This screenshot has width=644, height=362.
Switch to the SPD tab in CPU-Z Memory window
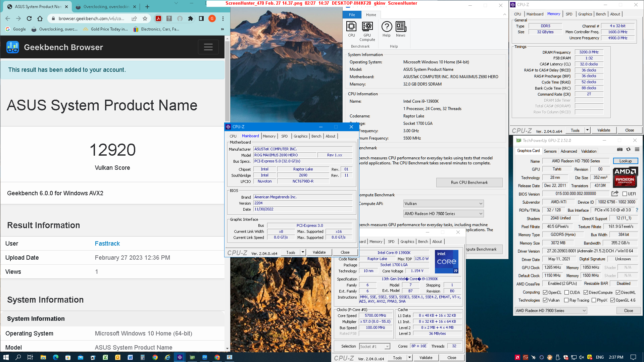pyautogui.click(x=569, y=14)
